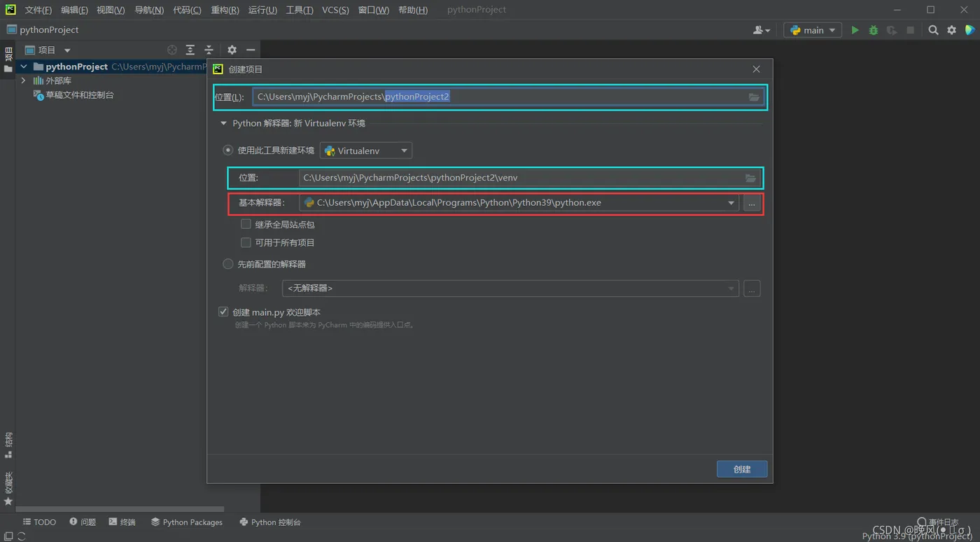Image resolution: width=980 pixels, height=542 pixels.
Task: Open the 问题 problems tab
Action: [83, 522]
